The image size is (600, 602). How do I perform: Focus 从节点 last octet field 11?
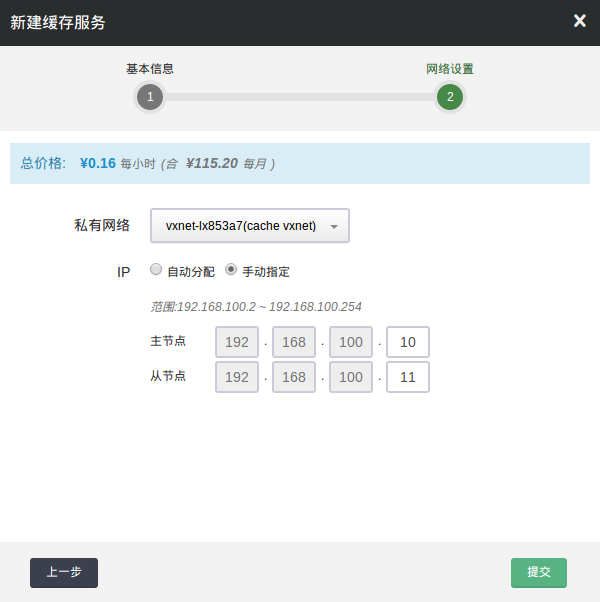[x=408, y=377]
